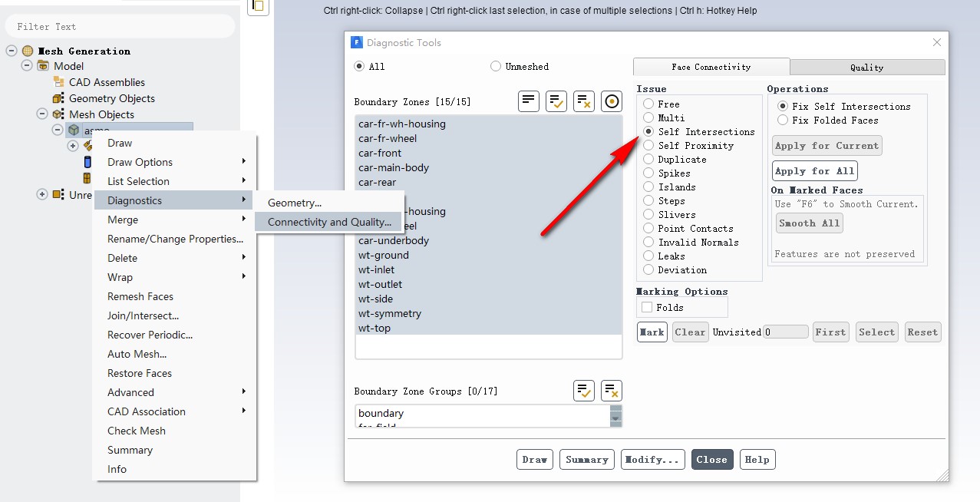Click the Mark button
980x502 pixels.
pos(652,332)
